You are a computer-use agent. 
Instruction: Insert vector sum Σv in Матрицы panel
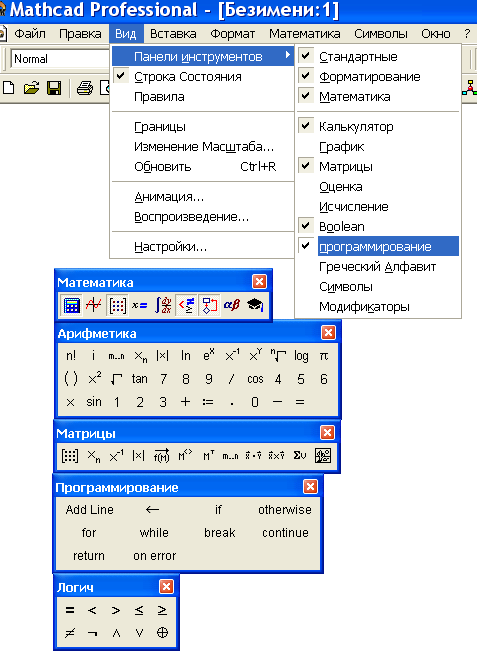(x=300, y=456)
